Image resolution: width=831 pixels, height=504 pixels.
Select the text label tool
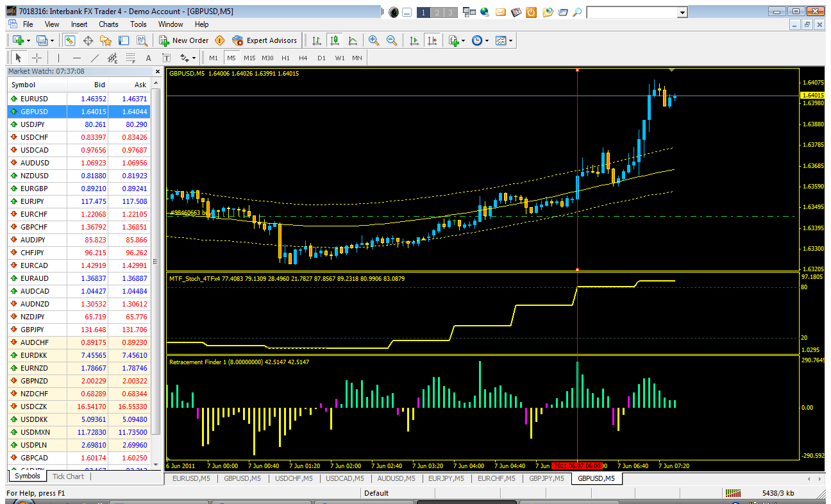pos(148,58)
